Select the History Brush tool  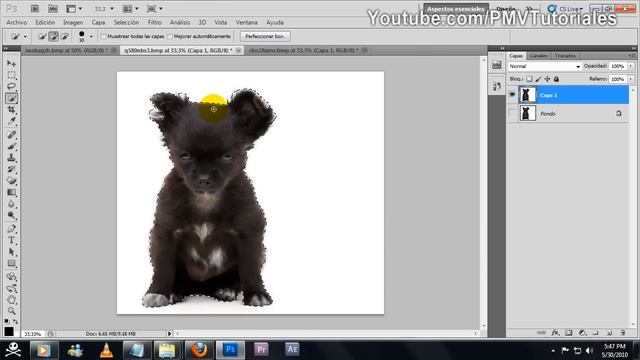[11, 169]
